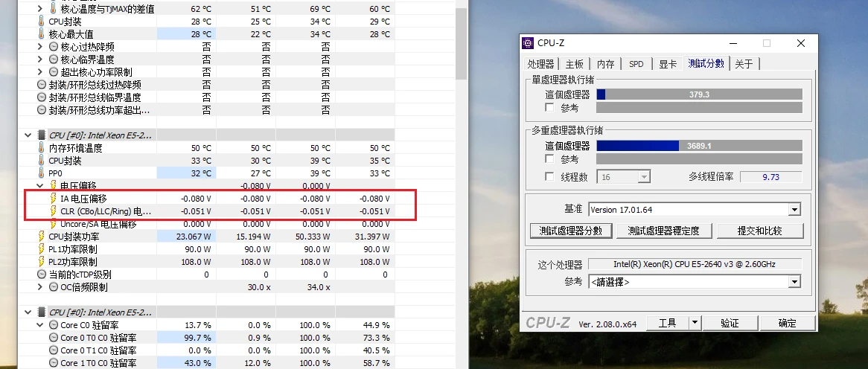The height and width of the screenshot is (369, 868).
Task: Click the 測試處理器穩定度 button
Action: [664, 231]
